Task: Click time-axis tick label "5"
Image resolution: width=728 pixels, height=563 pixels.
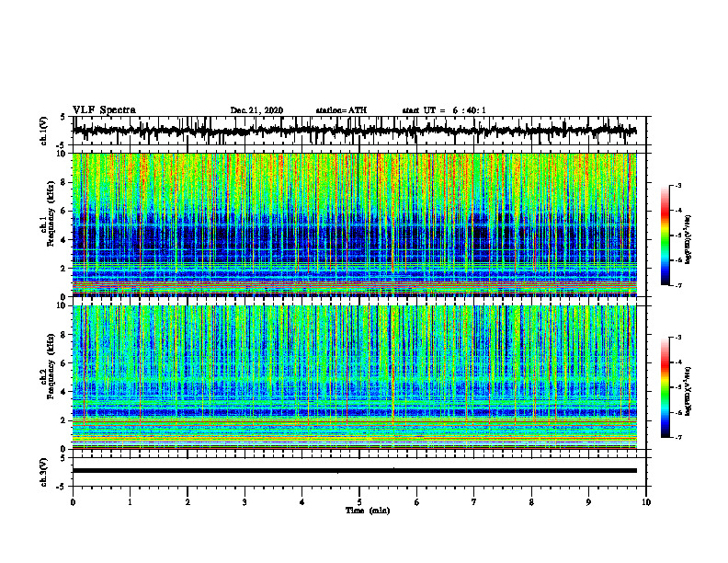Action: pos(359,502)
